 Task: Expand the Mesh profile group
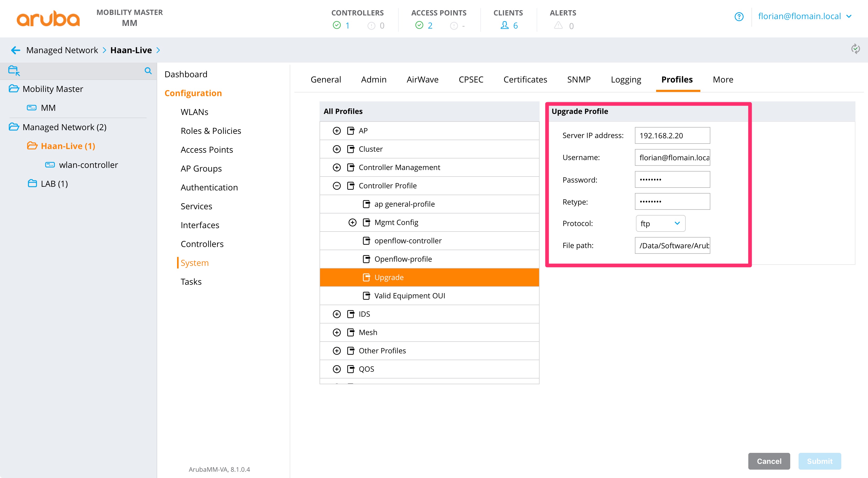point(337,332)
